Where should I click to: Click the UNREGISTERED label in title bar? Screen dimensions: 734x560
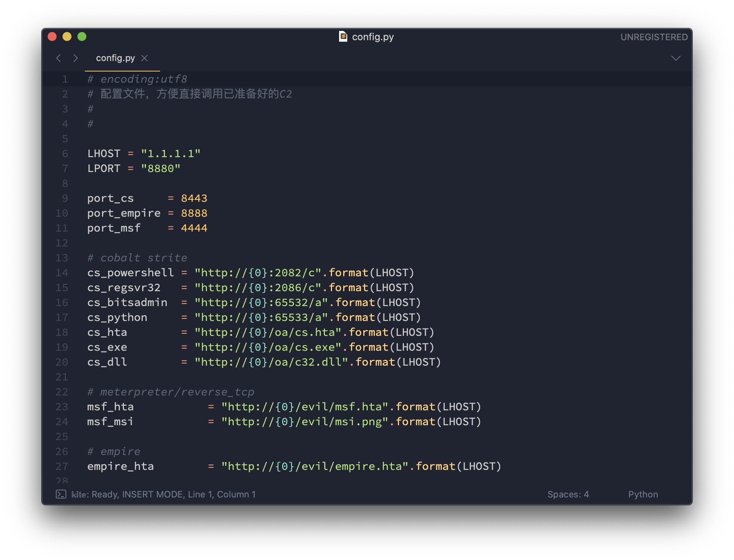pyautogui.click(x=654, y=37)
